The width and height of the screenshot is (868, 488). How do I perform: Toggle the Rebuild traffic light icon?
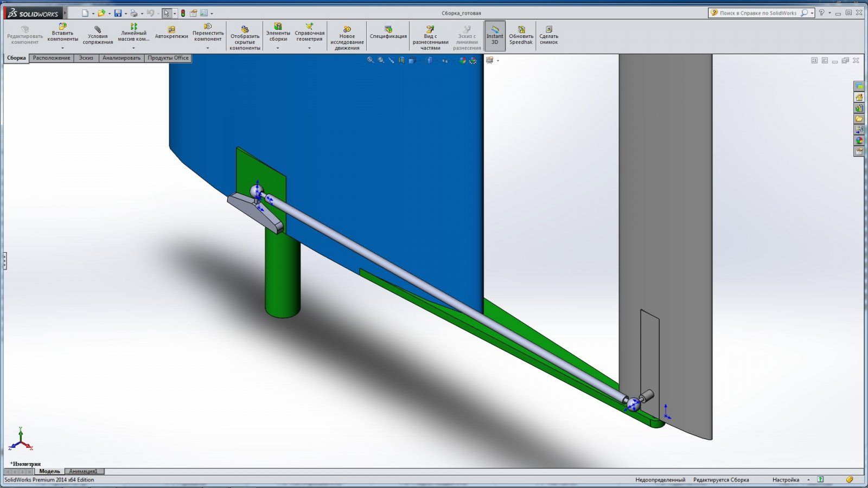[x=183, y=13]
